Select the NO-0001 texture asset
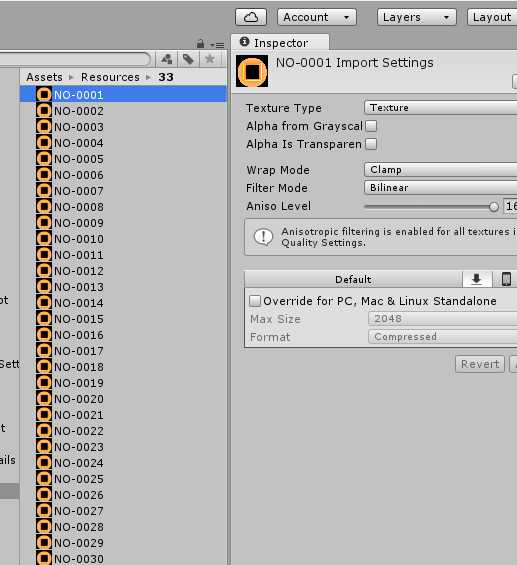This screenshot has height=565, width=517. 124,95
